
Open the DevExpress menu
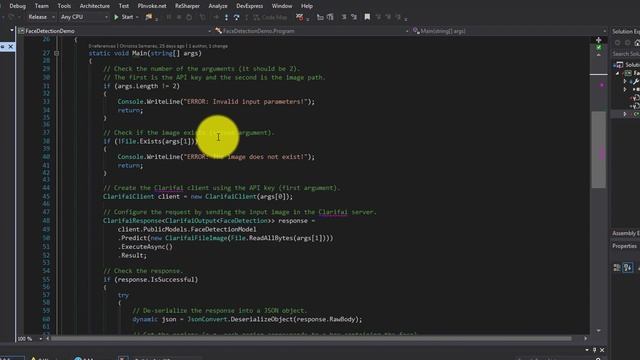point(249,6)
